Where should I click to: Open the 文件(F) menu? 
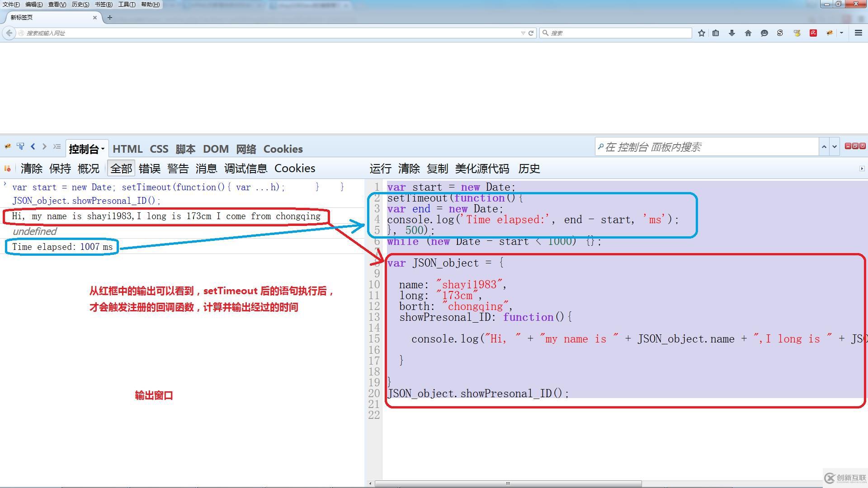[x=11, y=5]
